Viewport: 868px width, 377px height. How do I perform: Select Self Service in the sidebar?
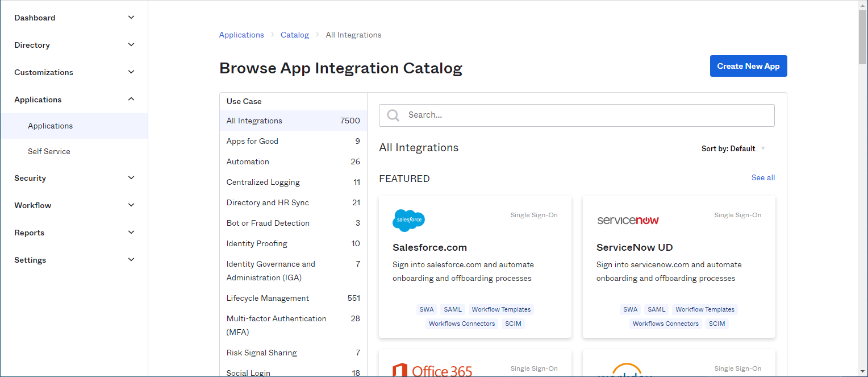click(49, 151)
